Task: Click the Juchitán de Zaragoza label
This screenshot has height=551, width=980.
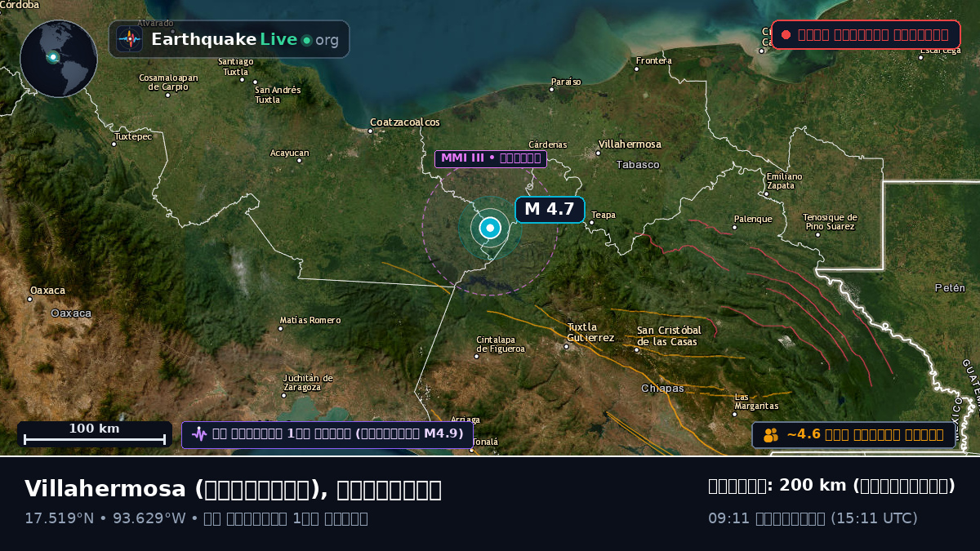Action: [308, 382]
